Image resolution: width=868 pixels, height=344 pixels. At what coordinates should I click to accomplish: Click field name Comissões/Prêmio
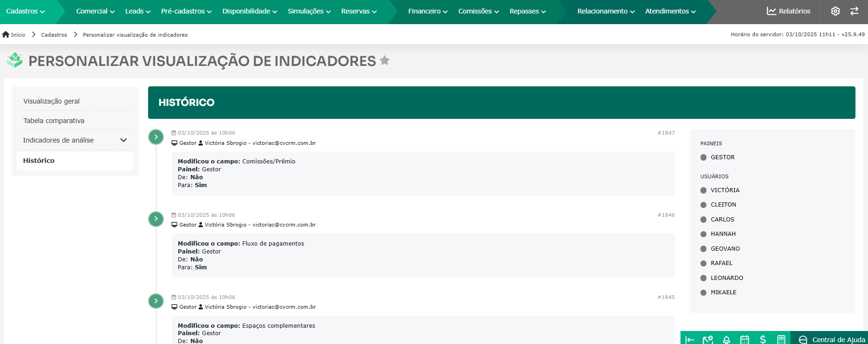269,162
